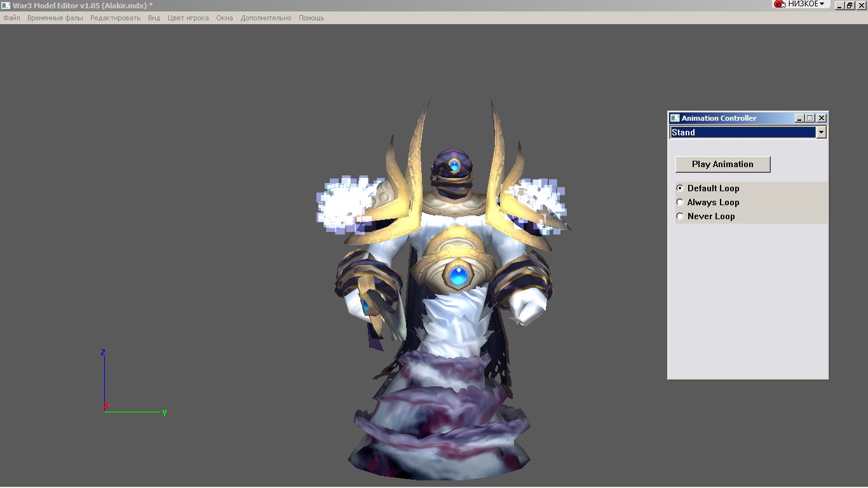Restore down the War3 Model Editor window
Image resolution: width=868 pixels, height=488 pixels.
coord(850,5)
